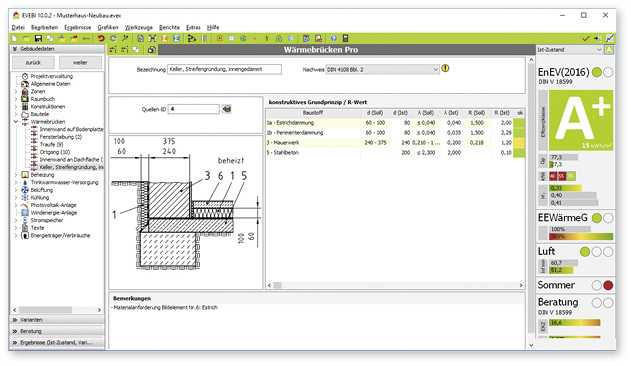The height and width of the screenshot is (366, 631).
Task: Open the Werkzeuge menu
Action: (x=138, y=27)
